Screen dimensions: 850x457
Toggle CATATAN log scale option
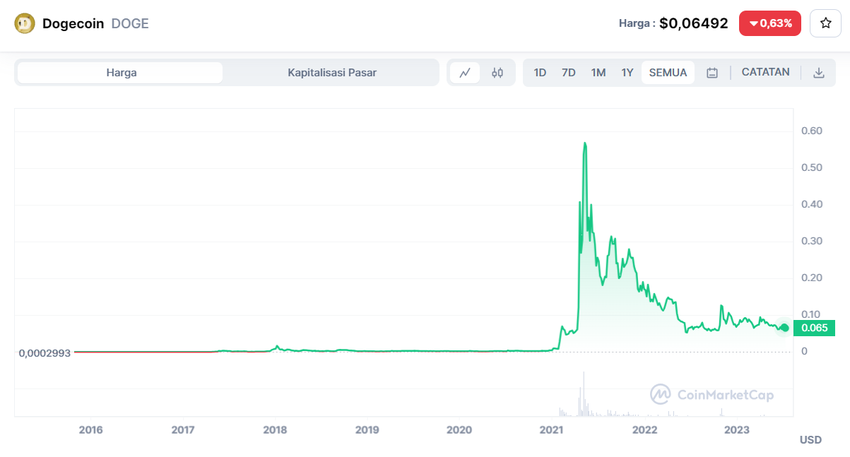765,72
